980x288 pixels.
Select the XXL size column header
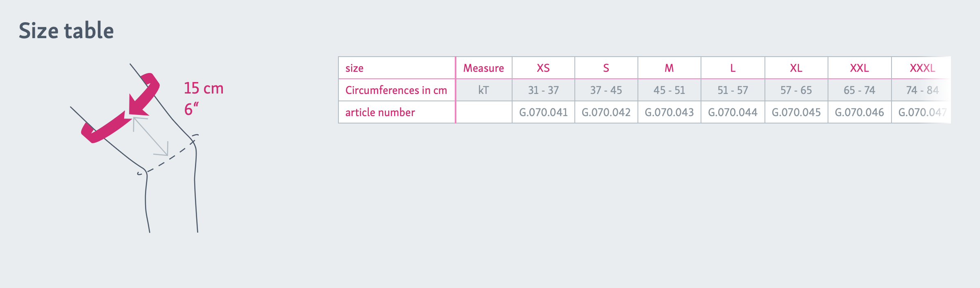point(859,68)
